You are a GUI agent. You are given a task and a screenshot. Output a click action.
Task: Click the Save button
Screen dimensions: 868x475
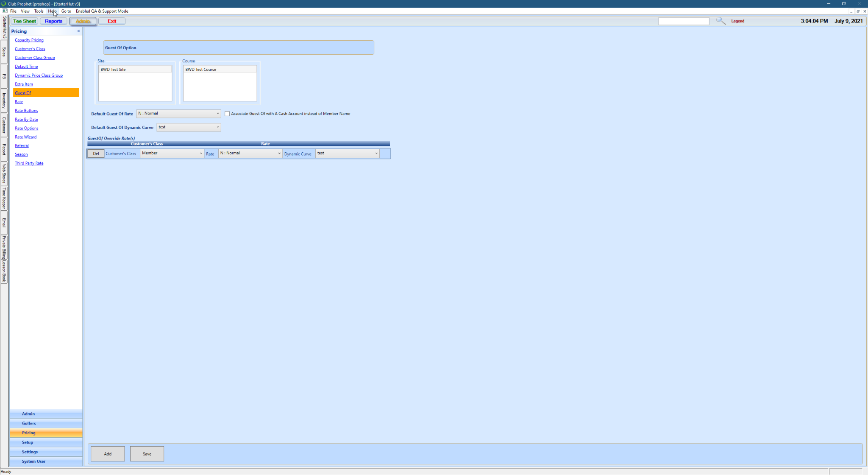click(147, 454)
